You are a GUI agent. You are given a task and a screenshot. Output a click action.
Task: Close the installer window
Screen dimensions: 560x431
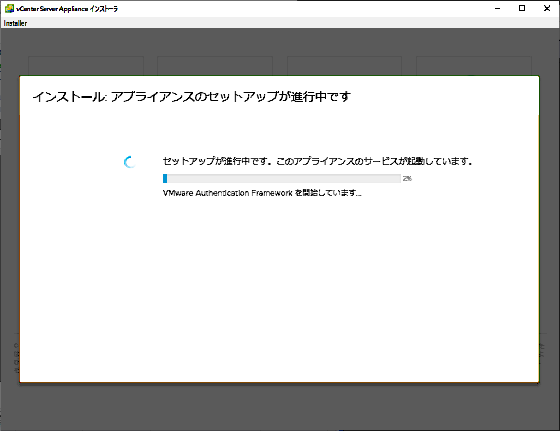pos(547,8)
